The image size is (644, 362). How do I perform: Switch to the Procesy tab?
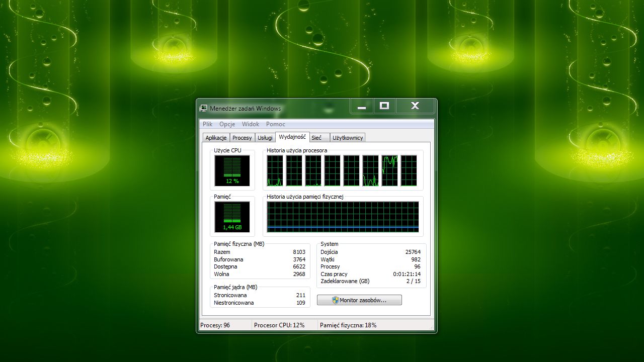coord(242,138)
